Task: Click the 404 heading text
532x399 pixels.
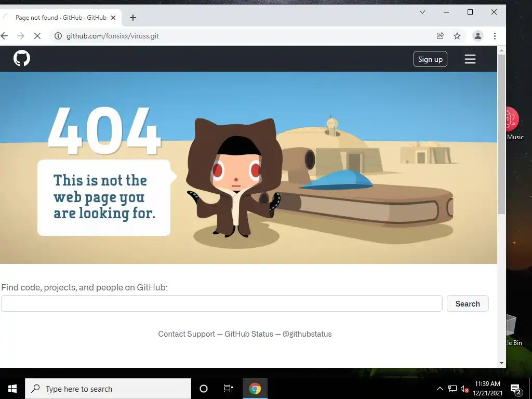Action: click(104, 130)
